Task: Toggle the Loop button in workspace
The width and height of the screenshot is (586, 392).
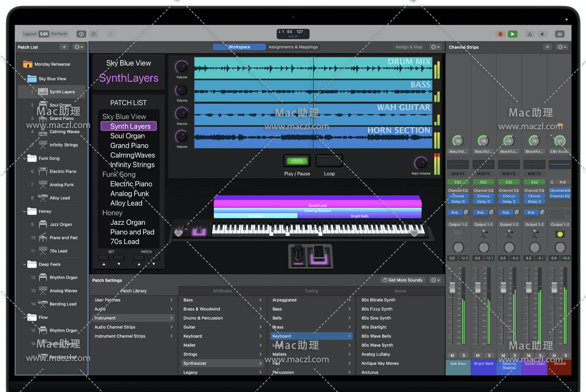Action: point(329,161)
